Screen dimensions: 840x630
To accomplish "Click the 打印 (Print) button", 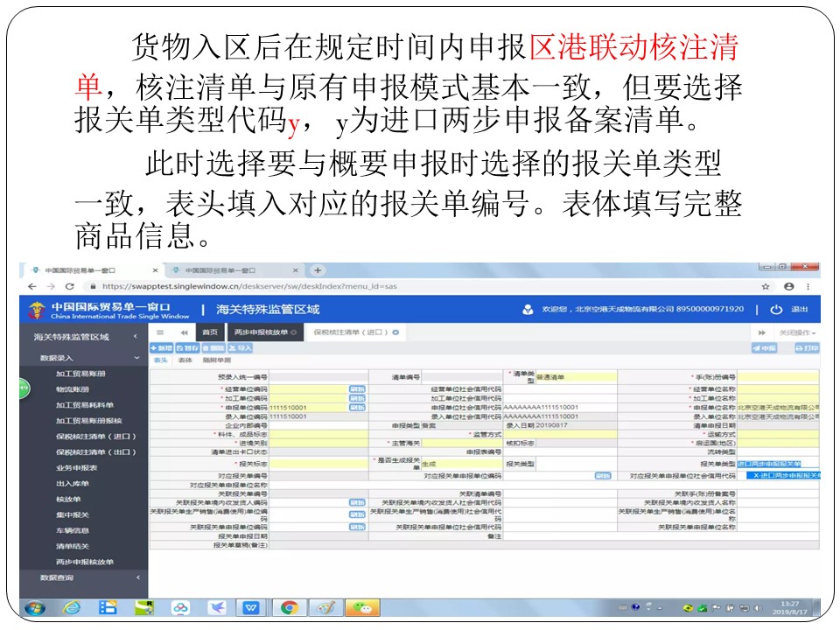I will (806, 347).
